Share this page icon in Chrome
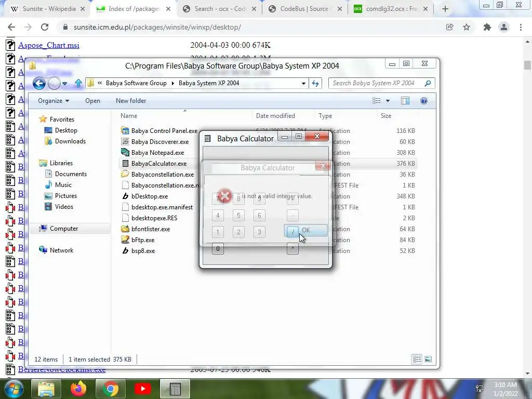This screenshot has height=399, width=532. tap(450, 27)
